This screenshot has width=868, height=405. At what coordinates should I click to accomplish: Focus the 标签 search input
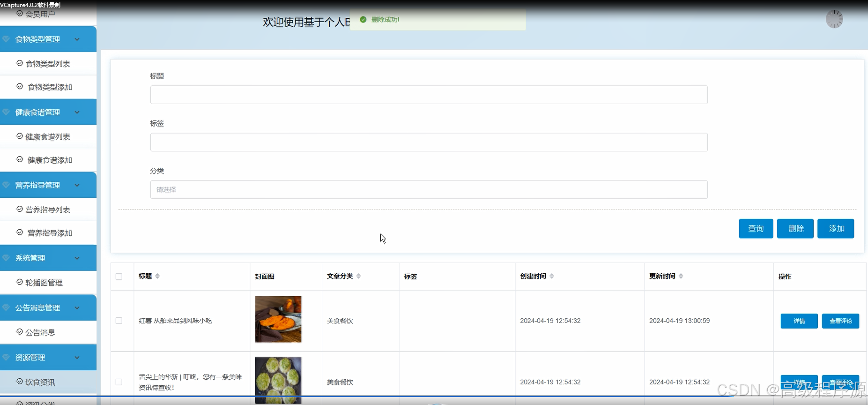point(429,142)
